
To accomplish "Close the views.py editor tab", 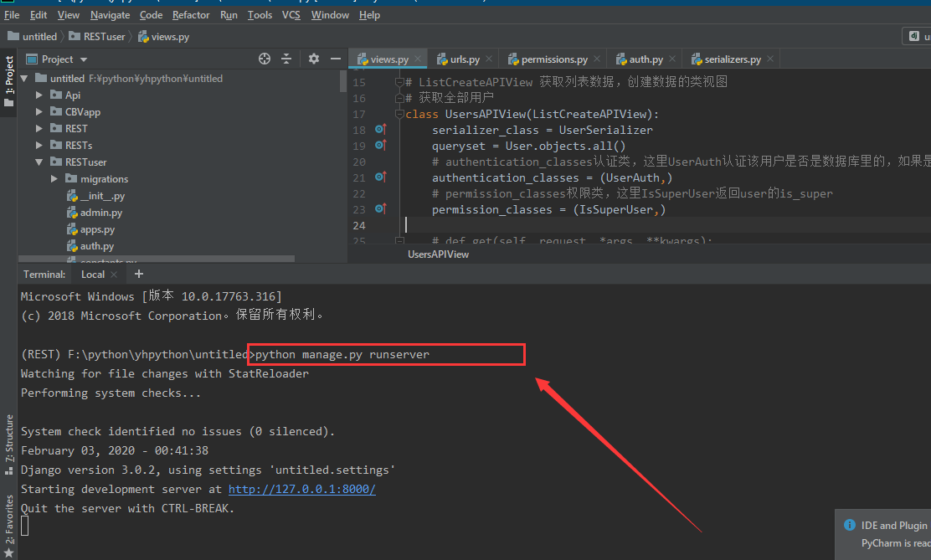I will click(x=418, y=59).
